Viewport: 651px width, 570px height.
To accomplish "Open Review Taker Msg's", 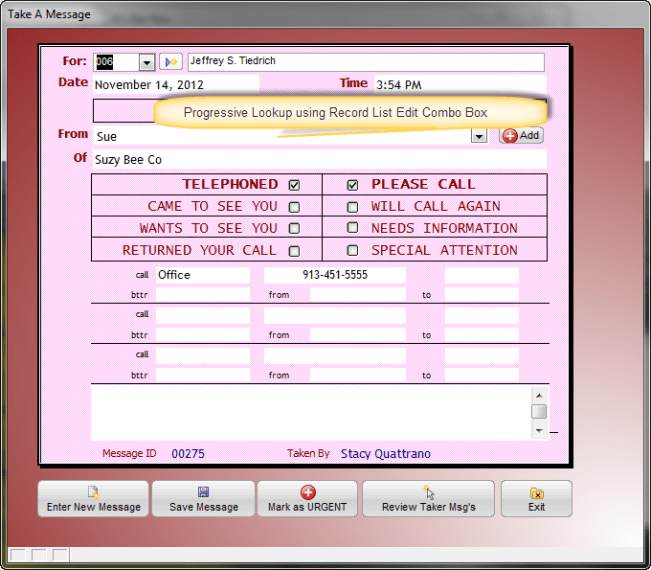I will (428, 499).
